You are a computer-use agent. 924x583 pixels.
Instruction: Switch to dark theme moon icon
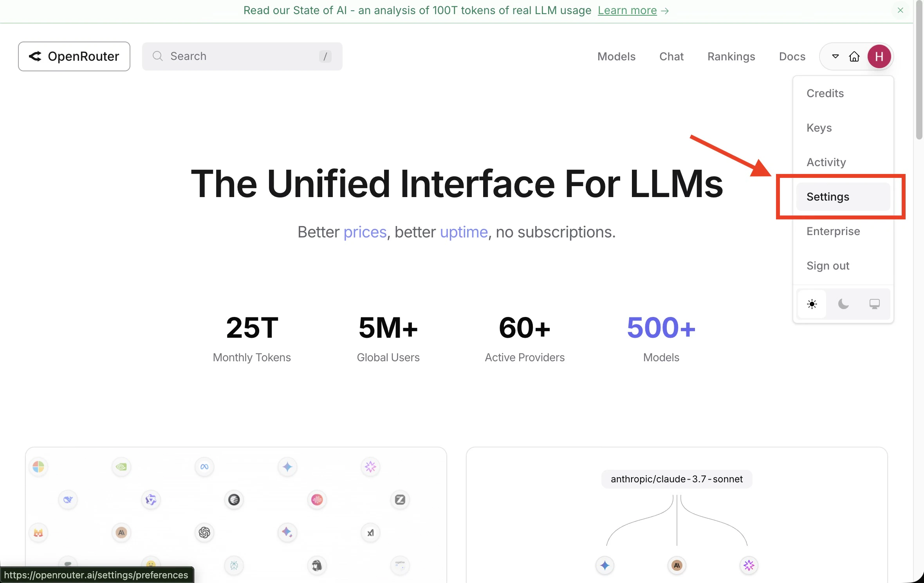pos(843,304)
